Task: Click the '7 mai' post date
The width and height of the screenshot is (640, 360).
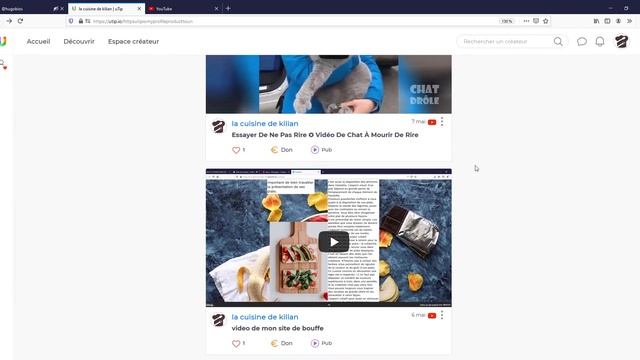Action: click(418, 122)
